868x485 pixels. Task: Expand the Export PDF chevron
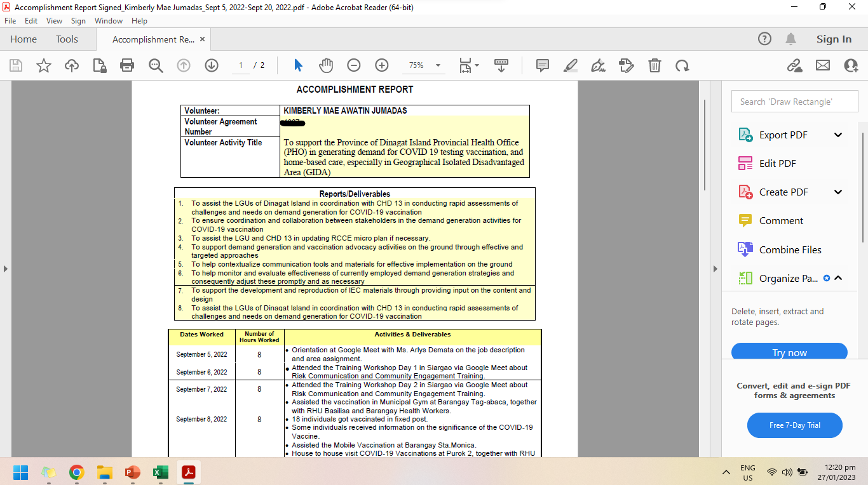[838, 135]
